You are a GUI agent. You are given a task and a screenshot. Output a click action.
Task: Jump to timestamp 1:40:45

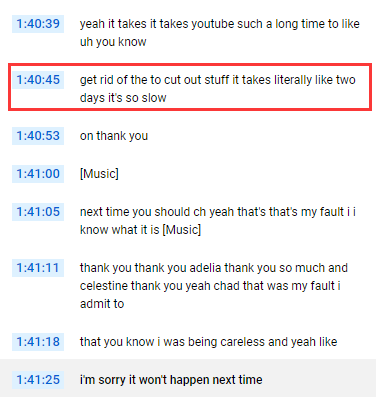click(38, 80)
